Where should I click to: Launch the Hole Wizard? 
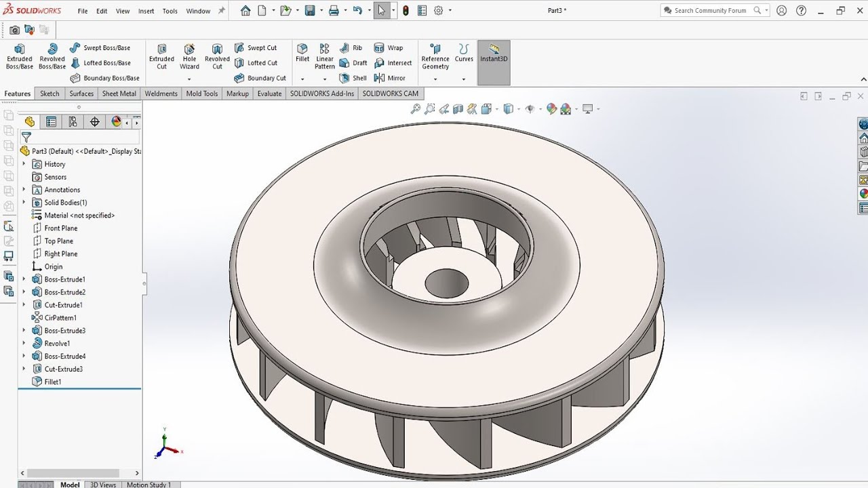point(189,56)
